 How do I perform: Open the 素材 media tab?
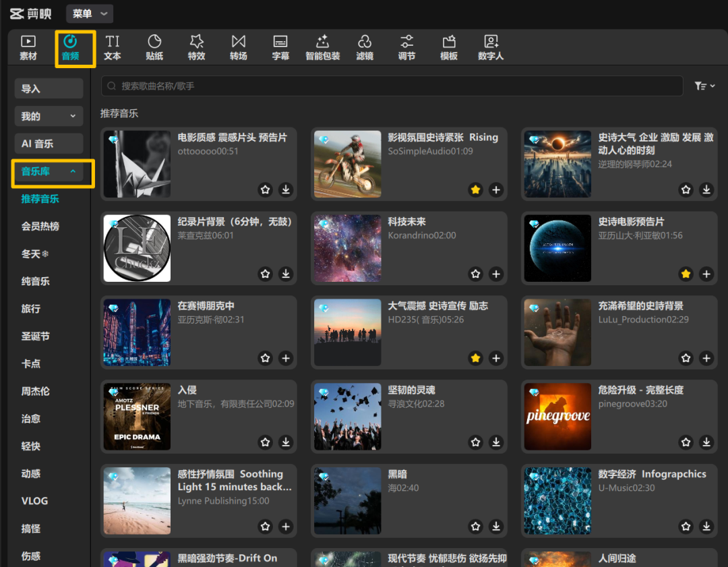tap(28, 49)
